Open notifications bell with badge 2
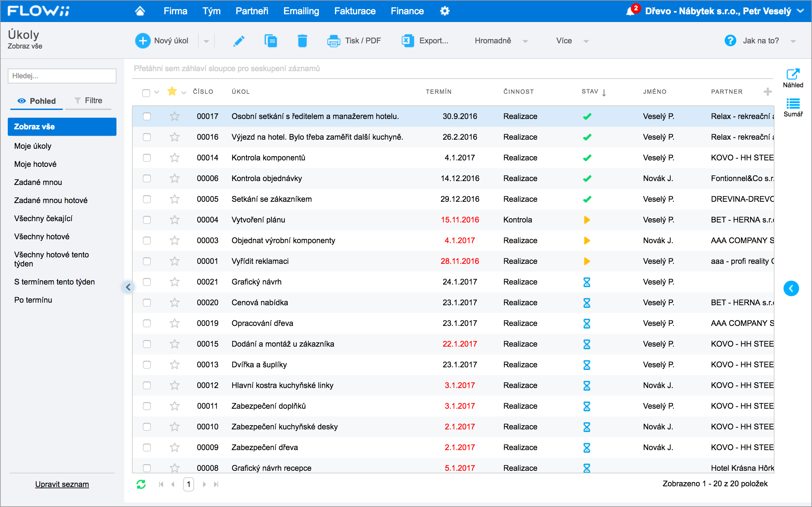This screenshot has width=812, height=507. pyautogui.click(x=631, y=11)
